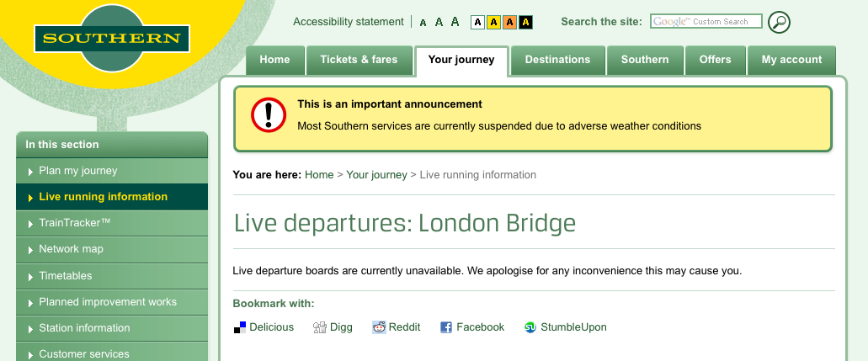Click the Southern logo
The height and width of the screenshot is (361, 868).
click(111, 38)
